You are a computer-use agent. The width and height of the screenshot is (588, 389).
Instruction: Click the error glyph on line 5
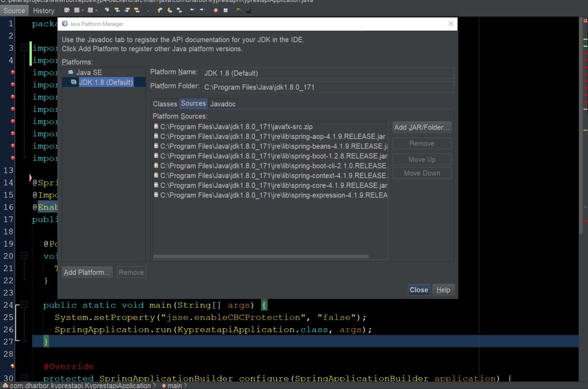tap(13, 72)
